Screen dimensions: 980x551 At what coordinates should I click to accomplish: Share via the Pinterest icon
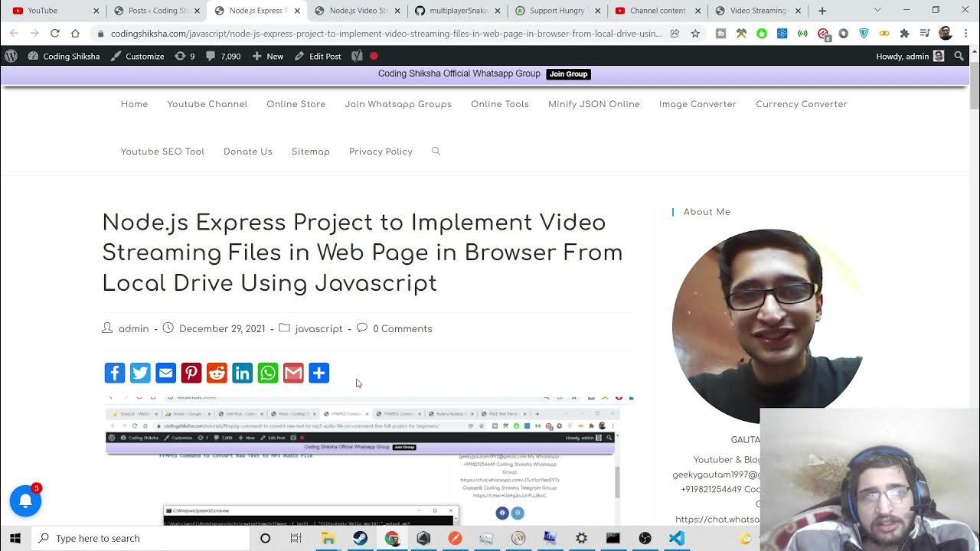[191, 373]
